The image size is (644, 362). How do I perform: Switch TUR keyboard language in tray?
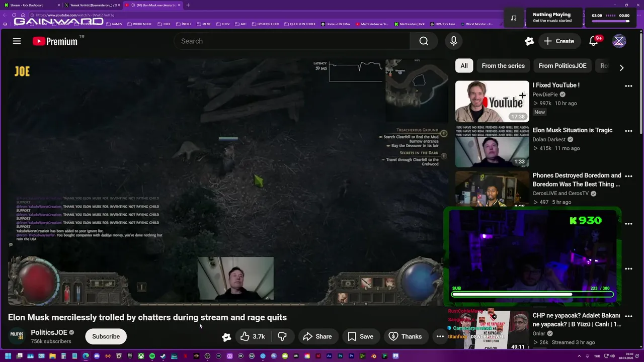597,356
